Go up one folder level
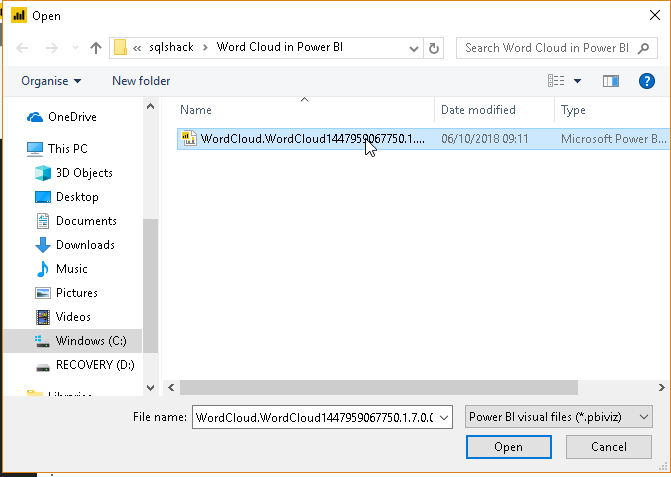671x477 pixels. tap(96, 47)
